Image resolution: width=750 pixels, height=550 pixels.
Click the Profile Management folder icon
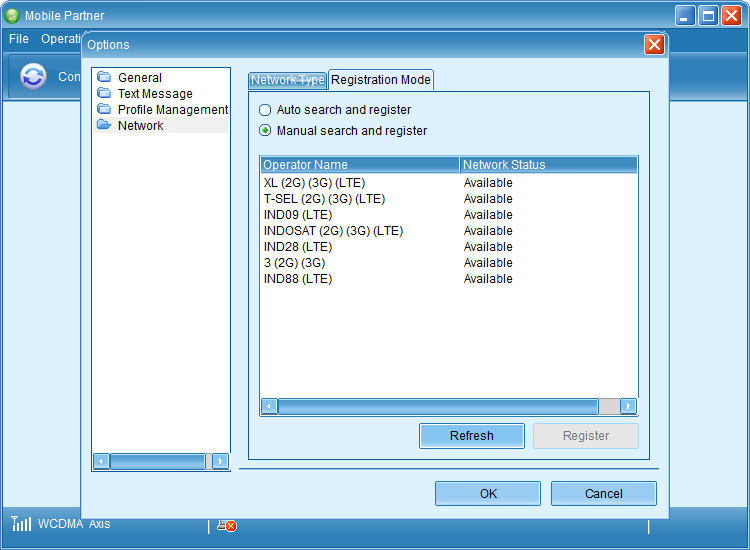tap(104, 109)
